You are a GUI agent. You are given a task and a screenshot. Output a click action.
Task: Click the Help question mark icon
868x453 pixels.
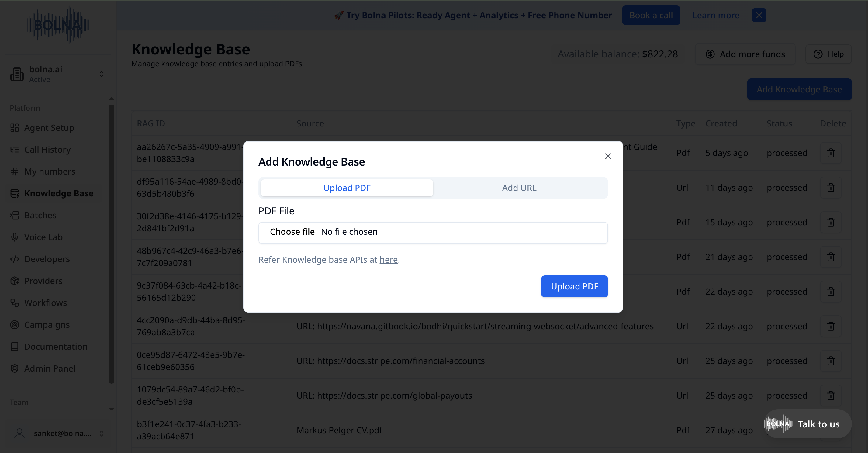[818, 54]
